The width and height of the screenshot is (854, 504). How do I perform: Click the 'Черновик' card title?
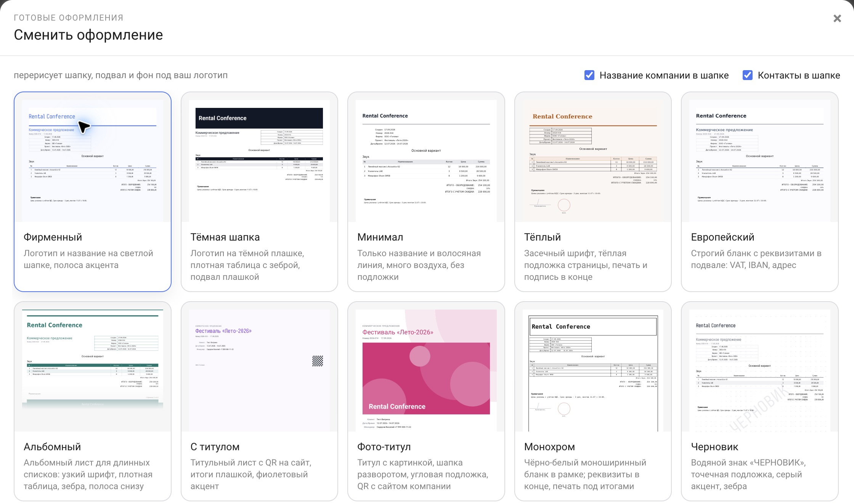(714, 447)
